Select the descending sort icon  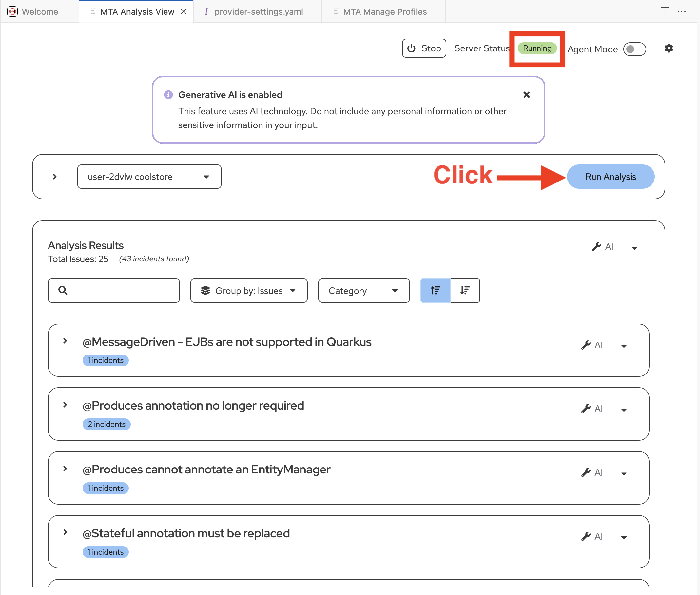click(x=465, y=290)
